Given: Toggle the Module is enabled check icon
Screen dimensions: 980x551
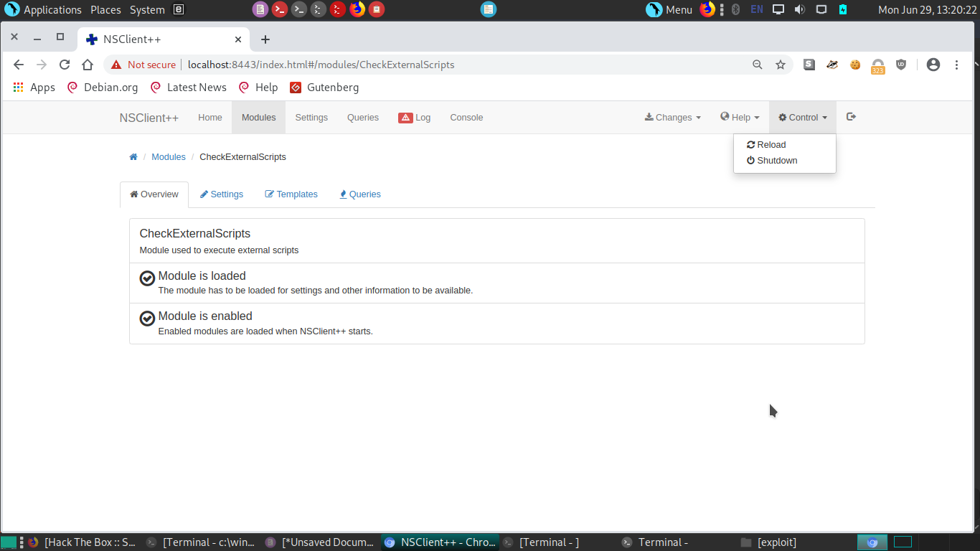Looking at the screenshot, I should pos(147,319).
